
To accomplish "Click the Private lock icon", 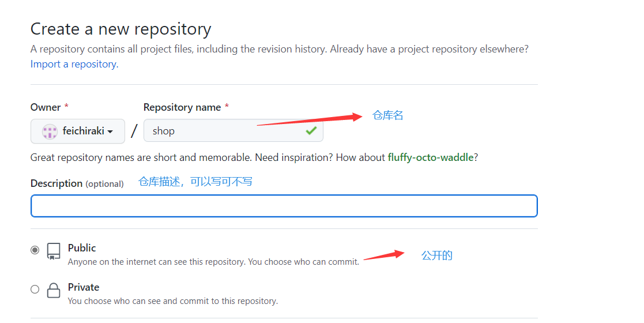I will point(54,290).
